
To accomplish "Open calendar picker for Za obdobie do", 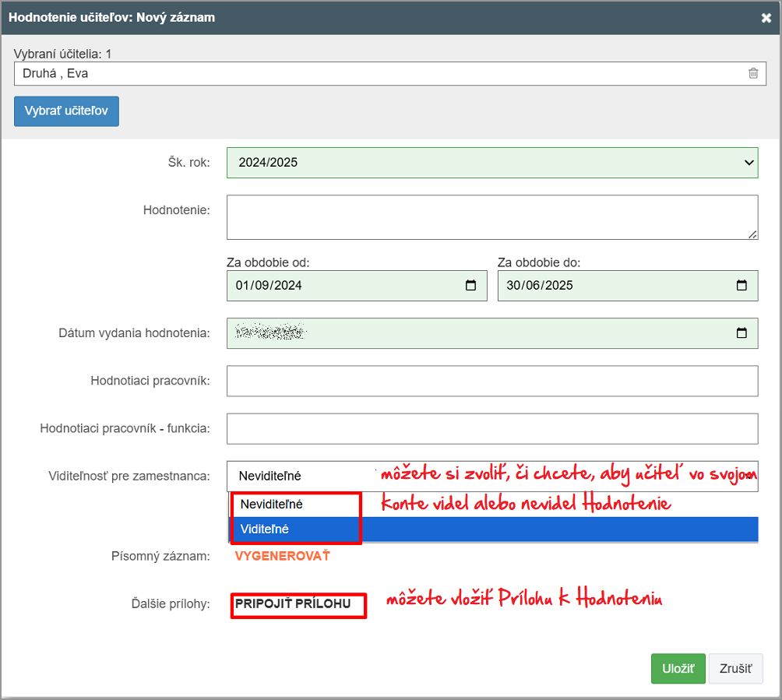I will point(741,286).
